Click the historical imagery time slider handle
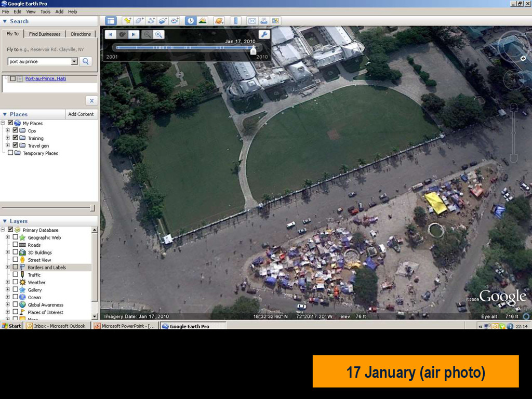The width and height of the screenshot is (532, 399). click(253, 50)
